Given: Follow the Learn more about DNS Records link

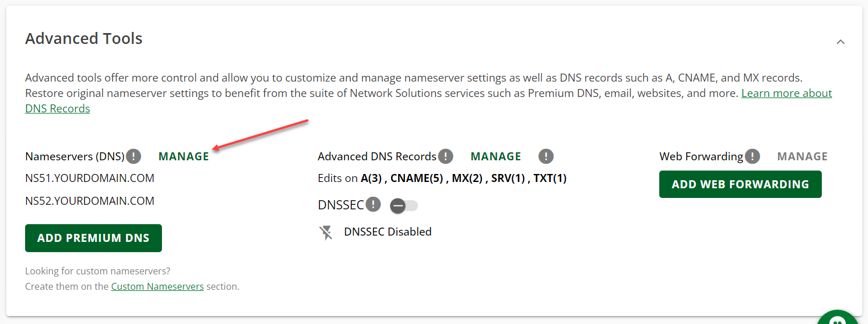Looking at the screenshot, I should click(x=786, y=94).
